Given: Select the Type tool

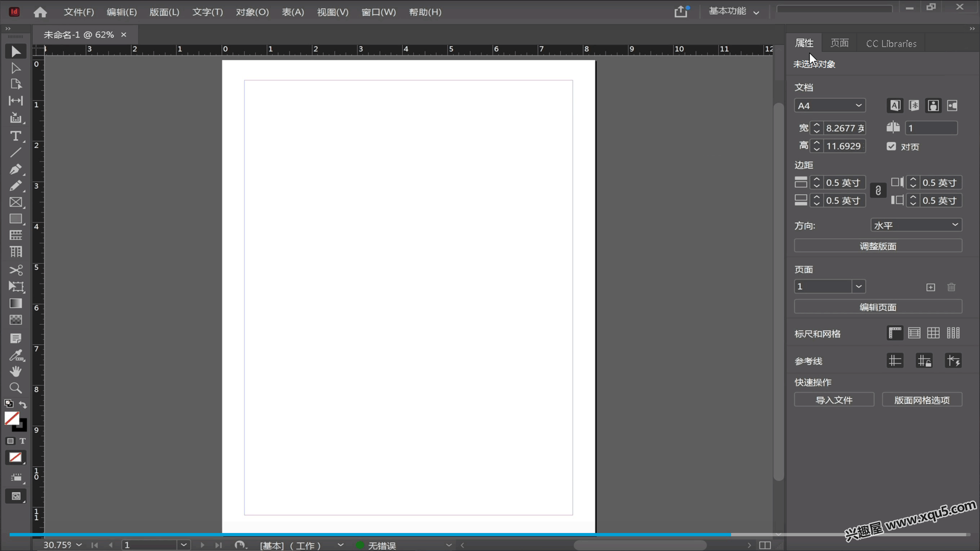Looking at the screenshot, I should point(15,136).
